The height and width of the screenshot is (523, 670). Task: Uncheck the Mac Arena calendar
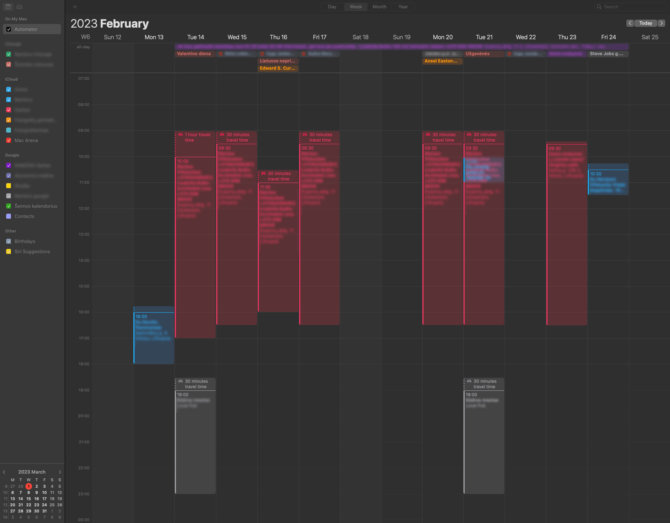pyautogui.click(x=9, y=140)
